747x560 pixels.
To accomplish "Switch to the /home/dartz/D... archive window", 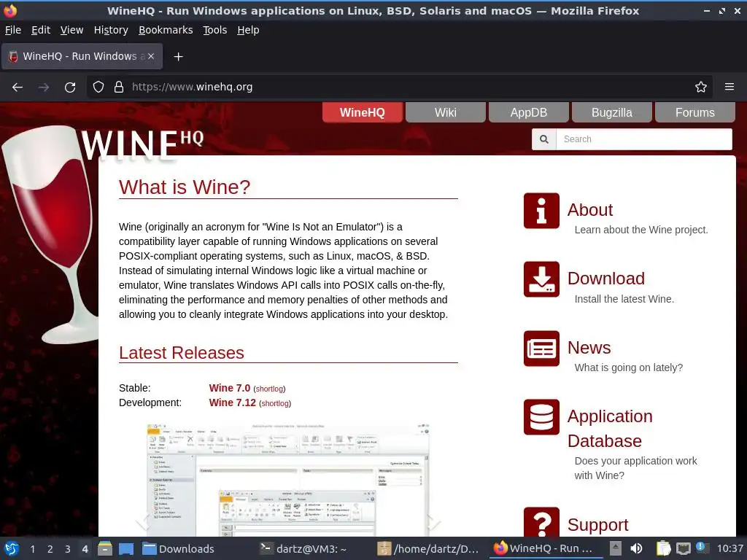I will (430, 548).
